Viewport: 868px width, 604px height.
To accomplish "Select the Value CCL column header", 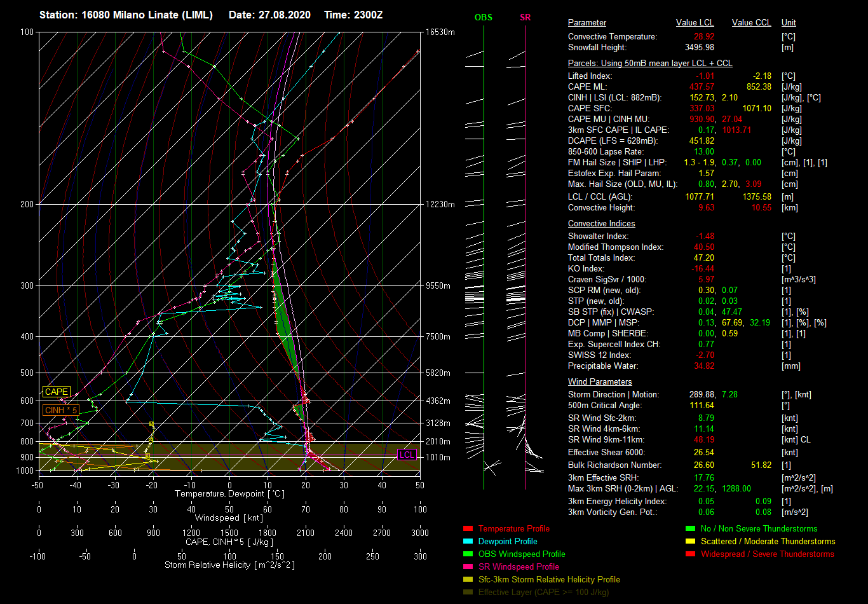I will point(751,23).
